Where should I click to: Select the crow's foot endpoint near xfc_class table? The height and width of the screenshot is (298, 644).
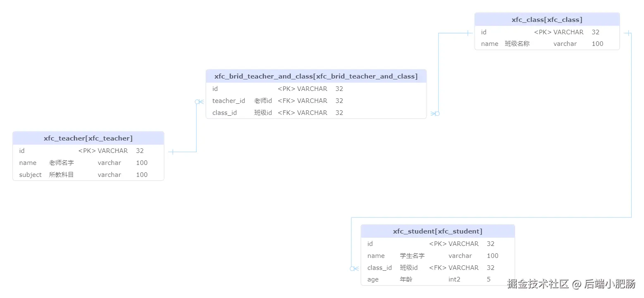point(434,113)
